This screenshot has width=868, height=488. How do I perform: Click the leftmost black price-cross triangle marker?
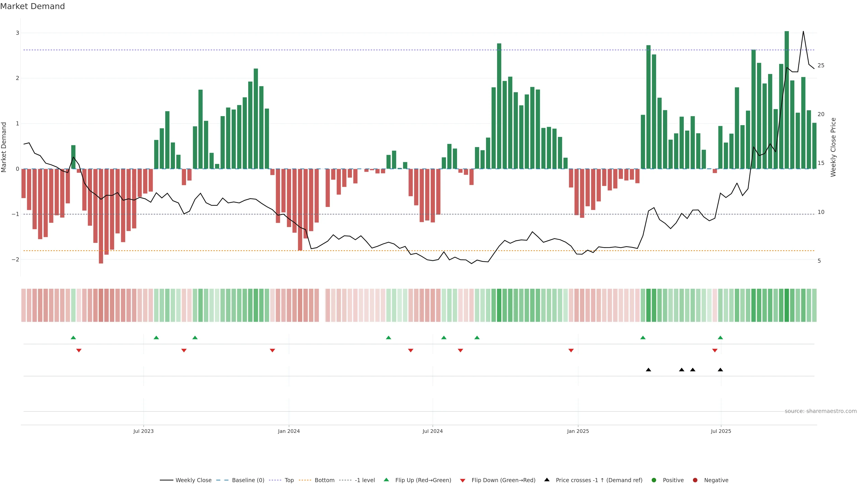point(648,370)
